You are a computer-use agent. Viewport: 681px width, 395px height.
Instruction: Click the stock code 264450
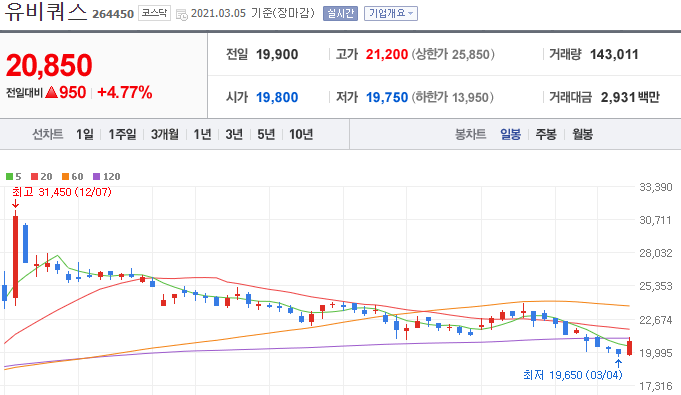(113, 14)
